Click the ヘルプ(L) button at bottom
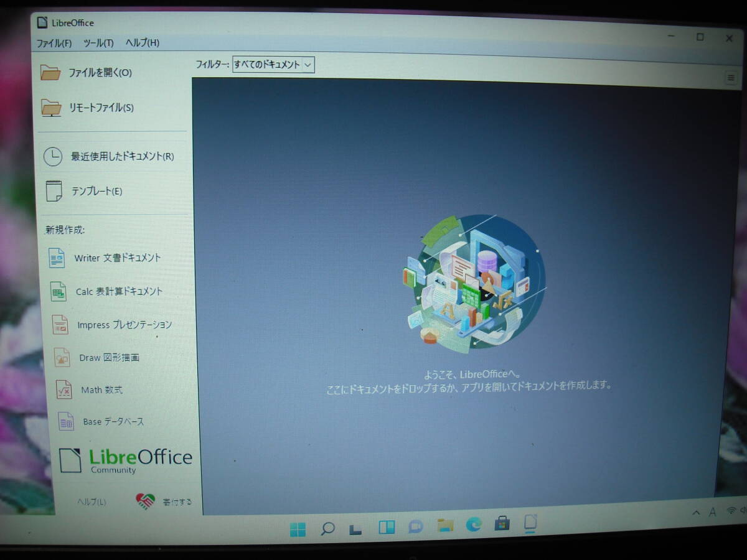The height and width of the screenshot is (560, 747). 92,502
